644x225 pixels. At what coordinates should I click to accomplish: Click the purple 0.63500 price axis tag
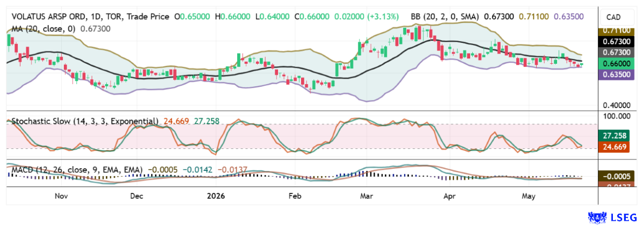[616, 75]
